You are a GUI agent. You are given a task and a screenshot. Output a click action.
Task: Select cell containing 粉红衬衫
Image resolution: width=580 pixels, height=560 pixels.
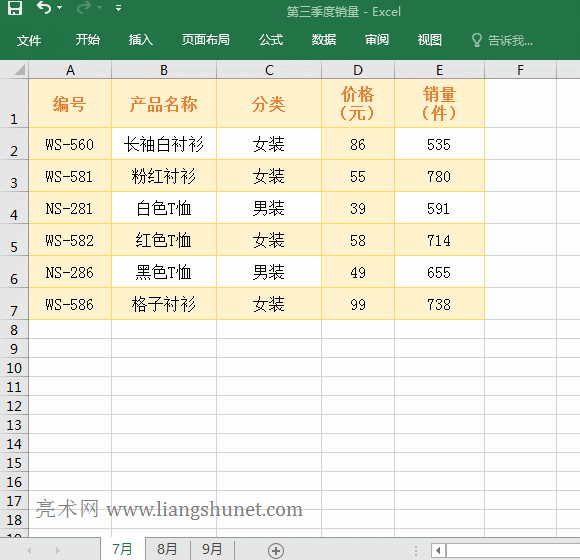point(164,176)
